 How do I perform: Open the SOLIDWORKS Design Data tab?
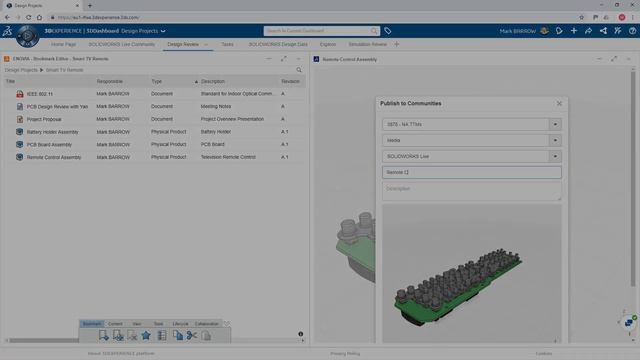pyautogui.click(x=278, y=44)
